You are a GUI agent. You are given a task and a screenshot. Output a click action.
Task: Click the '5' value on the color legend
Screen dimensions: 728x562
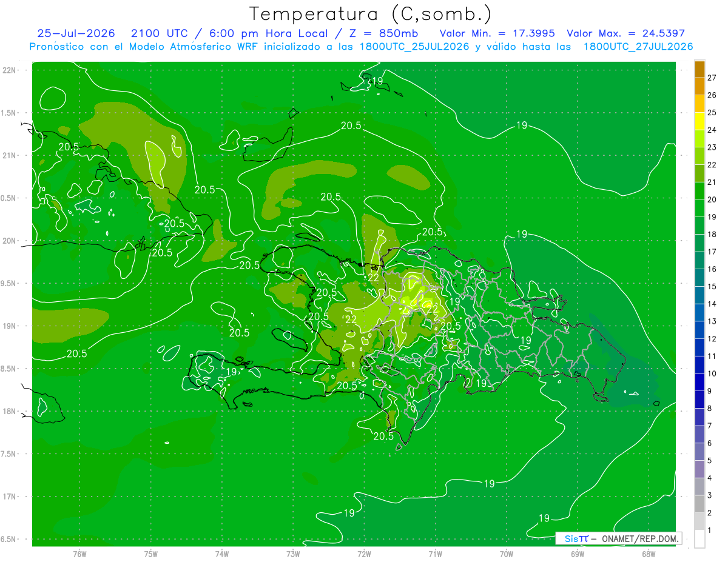pos(710,461)
